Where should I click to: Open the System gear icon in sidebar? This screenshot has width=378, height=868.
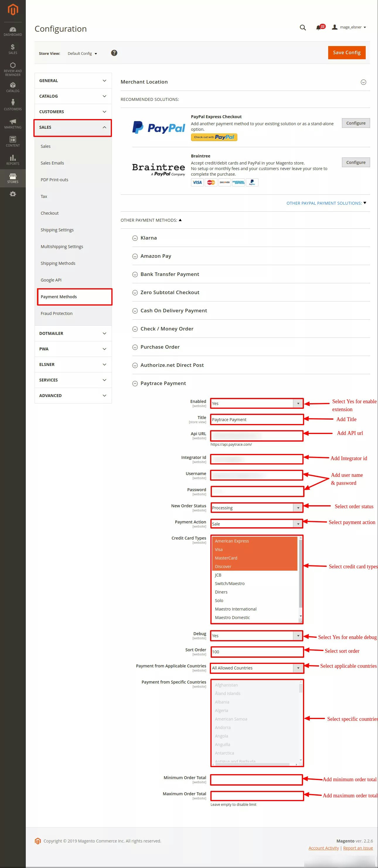[13, 194]
